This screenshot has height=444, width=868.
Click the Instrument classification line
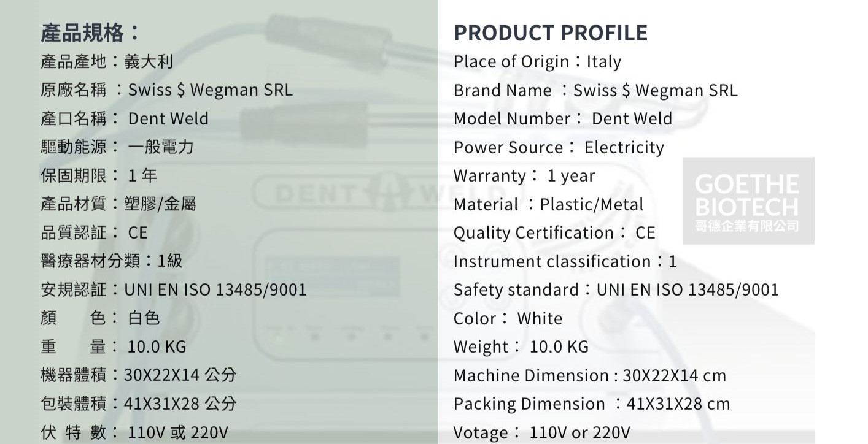click(x=565, y=262)
